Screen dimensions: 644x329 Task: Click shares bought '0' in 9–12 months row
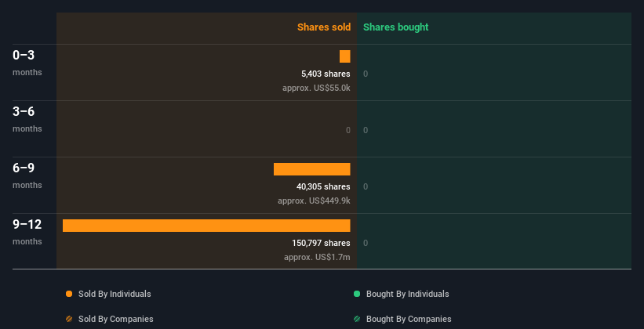click(x=366, y=243)
